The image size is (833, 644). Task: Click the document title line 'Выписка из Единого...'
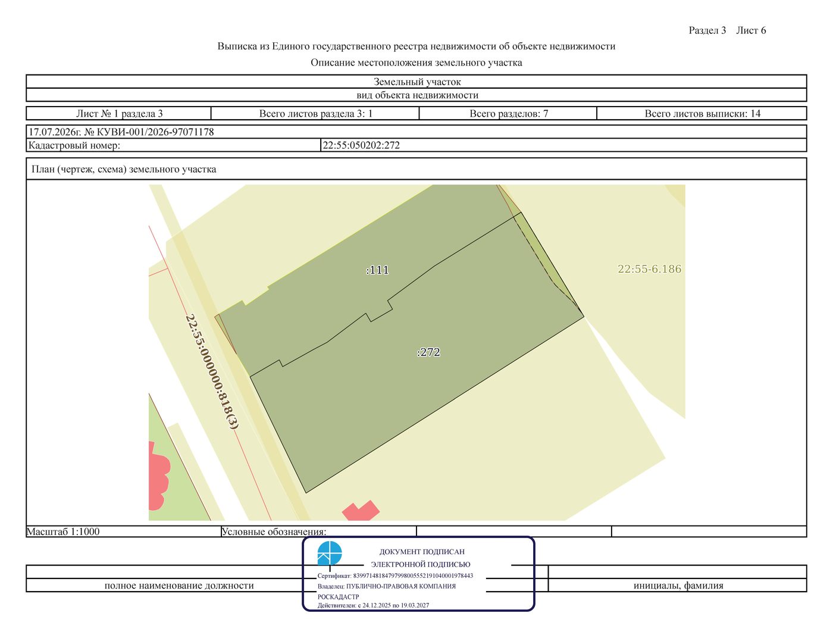(416, 46)
